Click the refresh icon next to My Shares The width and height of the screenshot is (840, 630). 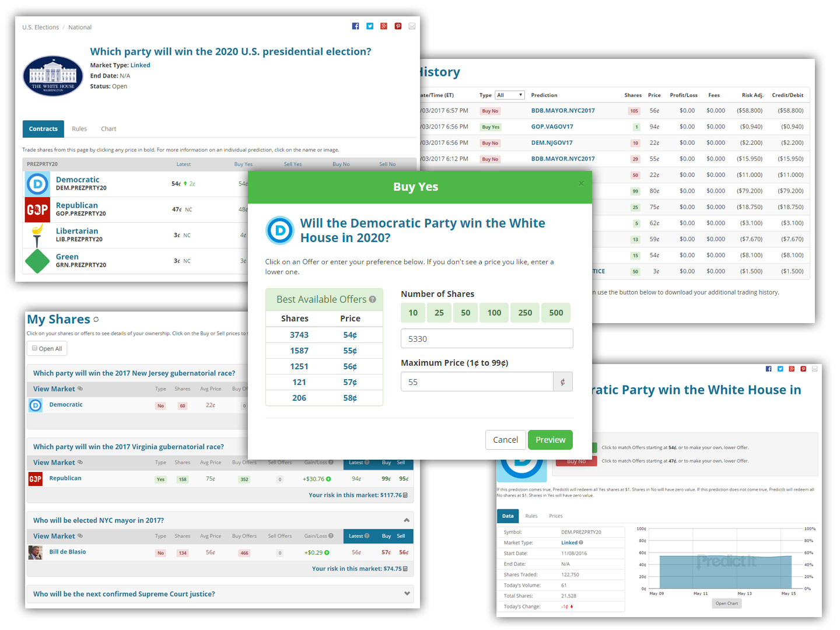96,320
